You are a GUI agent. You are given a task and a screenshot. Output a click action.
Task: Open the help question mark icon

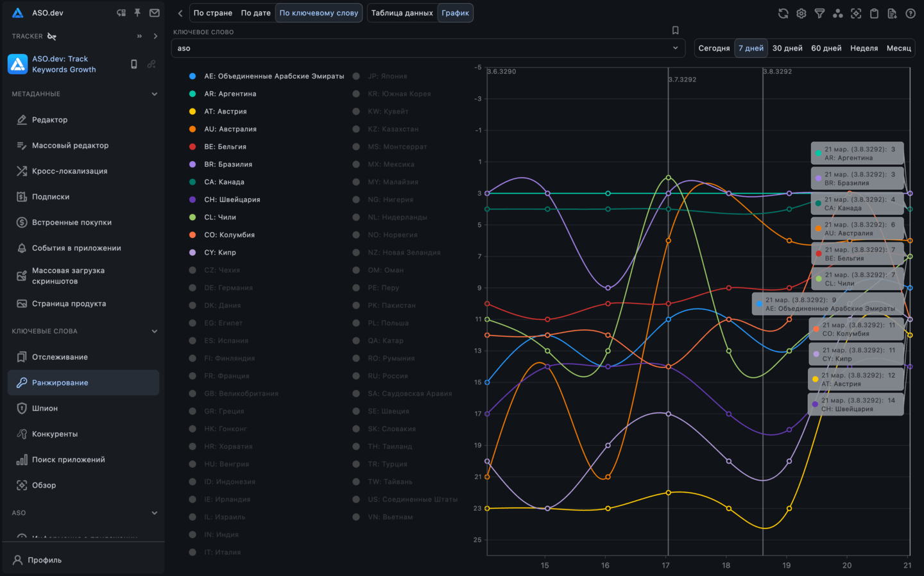910,13
